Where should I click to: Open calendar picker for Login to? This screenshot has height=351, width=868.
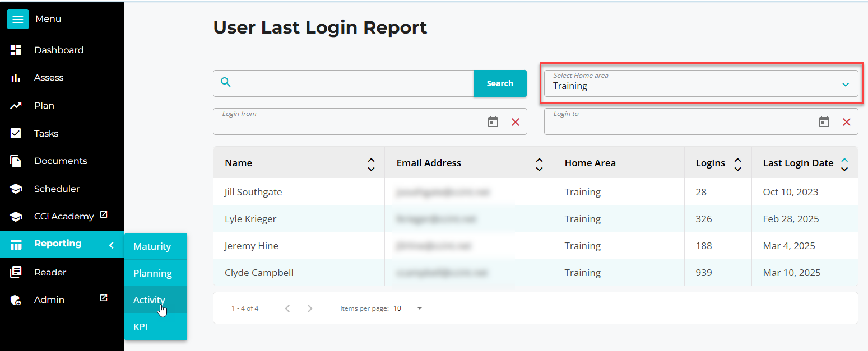[824, 122]
